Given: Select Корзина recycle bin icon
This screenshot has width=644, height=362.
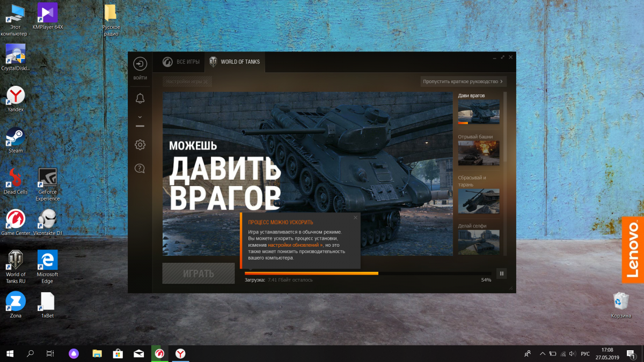Looking at the screenshot, I should tap(621, 305).
